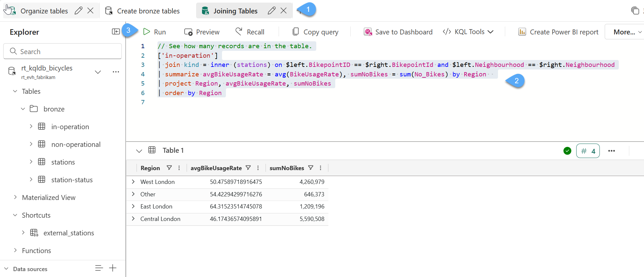The width and height of the screenshot is (644, 277).
Task: Add a new data source
Action: click(113, 268)
